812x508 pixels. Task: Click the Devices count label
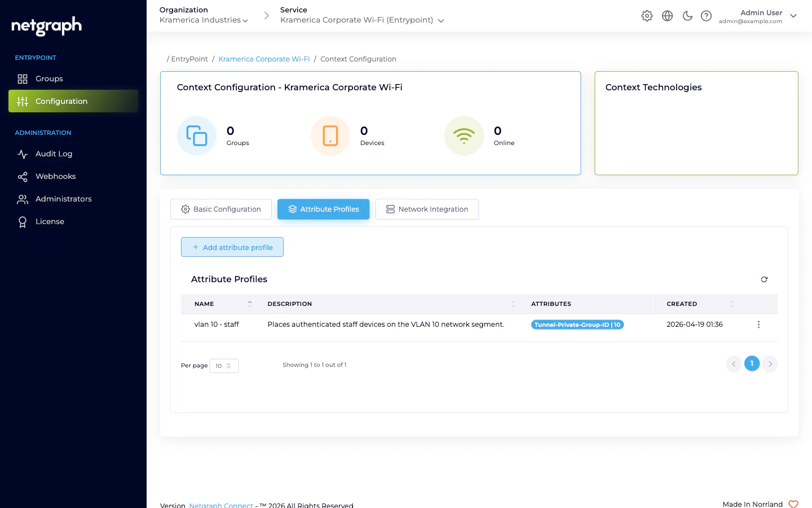[x=372, y=143]
